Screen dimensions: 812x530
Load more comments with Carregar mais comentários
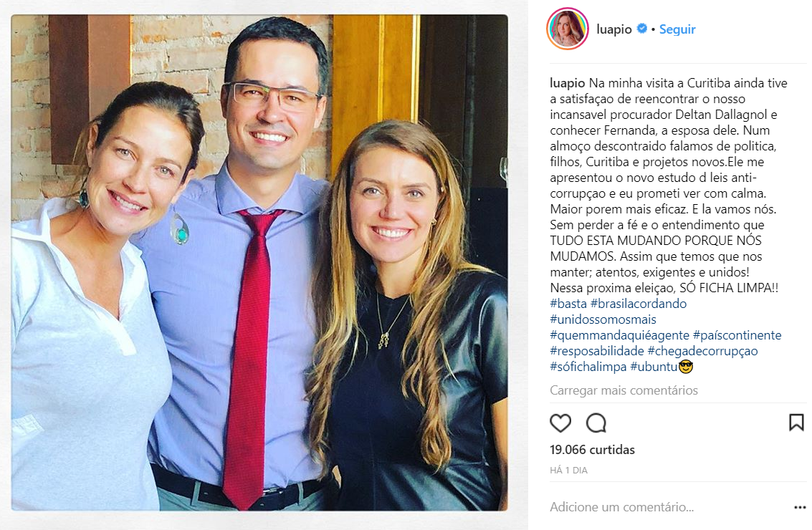click(624, 390)
